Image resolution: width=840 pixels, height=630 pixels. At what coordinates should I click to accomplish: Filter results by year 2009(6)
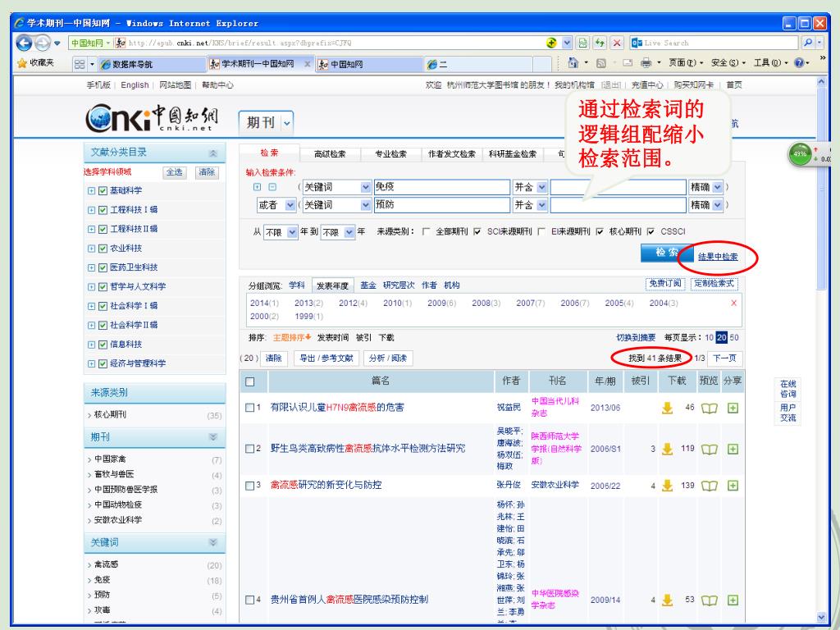[x=441, y=304]
